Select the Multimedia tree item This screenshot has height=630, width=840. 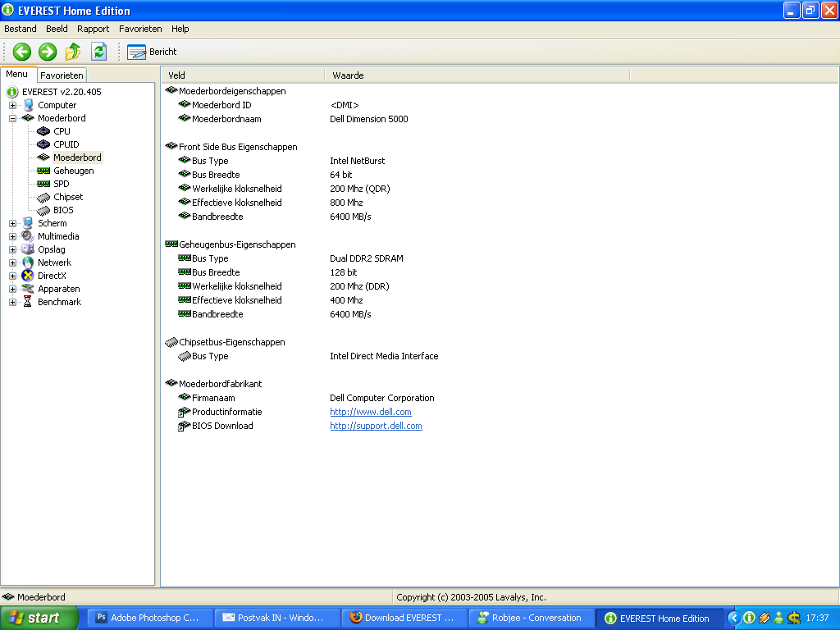[x=58, y=236]
